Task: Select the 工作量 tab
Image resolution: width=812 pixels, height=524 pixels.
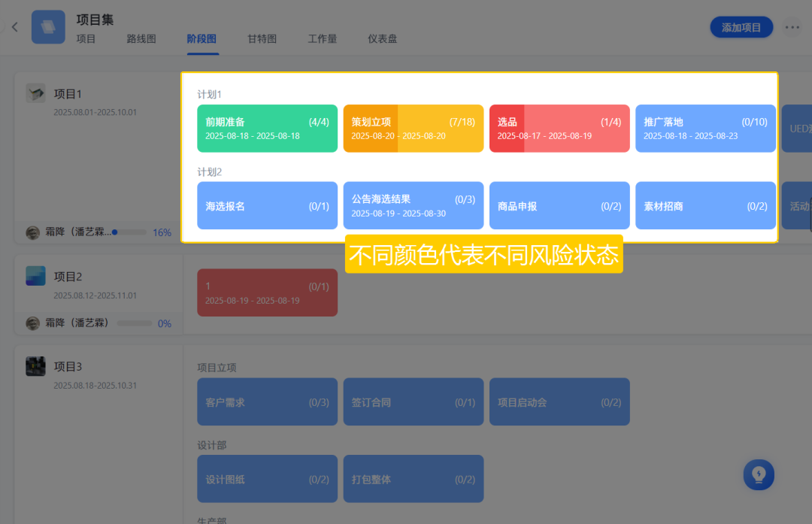Action: (323, 39)
